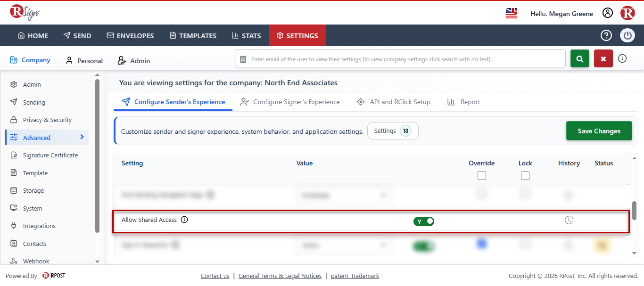Open the Settings 18 count pill
Screen dimensions: 644x286
[393, 131]
